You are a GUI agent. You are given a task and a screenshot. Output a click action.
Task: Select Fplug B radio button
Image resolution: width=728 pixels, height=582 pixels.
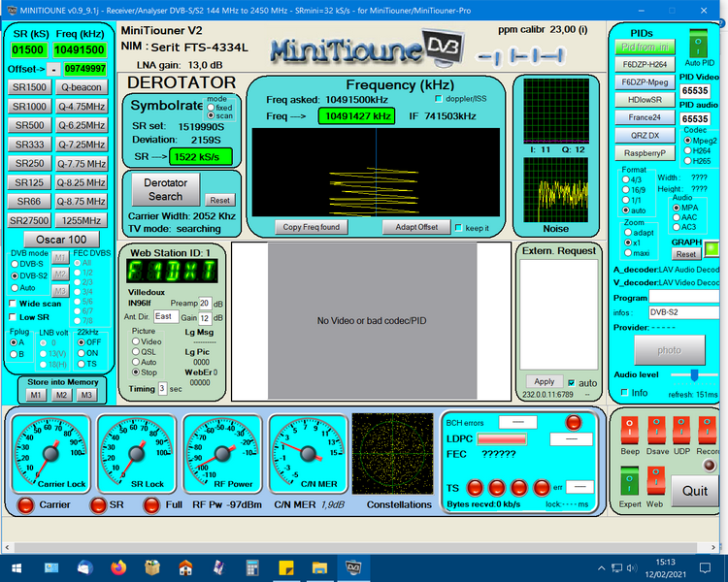(x=14, y=355)
